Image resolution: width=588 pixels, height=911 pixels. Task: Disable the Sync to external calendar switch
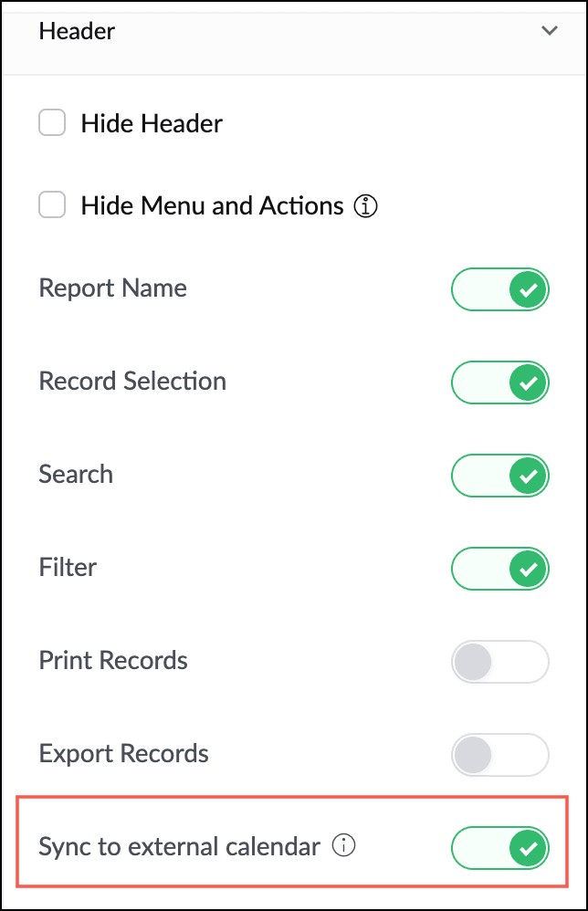coord(500,849)
